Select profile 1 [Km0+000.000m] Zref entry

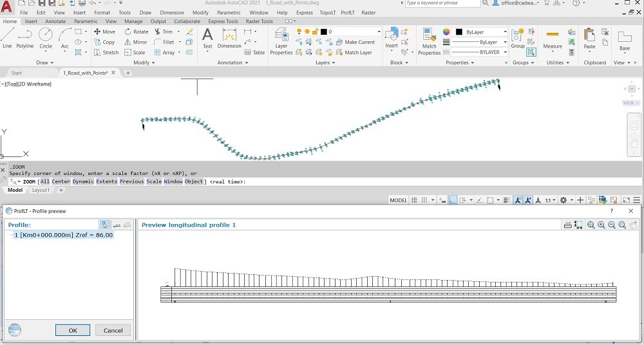64,235
